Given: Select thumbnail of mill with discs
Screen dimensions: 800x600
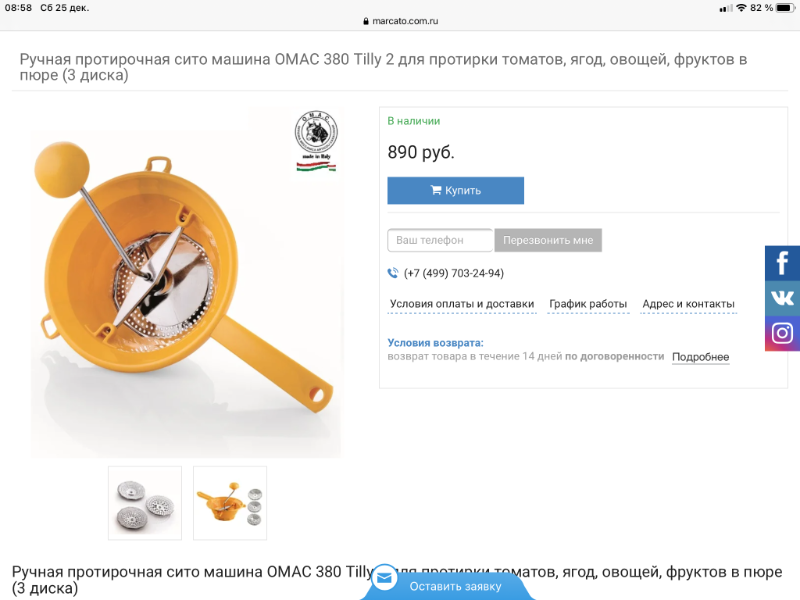Looking at the screenshot, I should 230,503.
